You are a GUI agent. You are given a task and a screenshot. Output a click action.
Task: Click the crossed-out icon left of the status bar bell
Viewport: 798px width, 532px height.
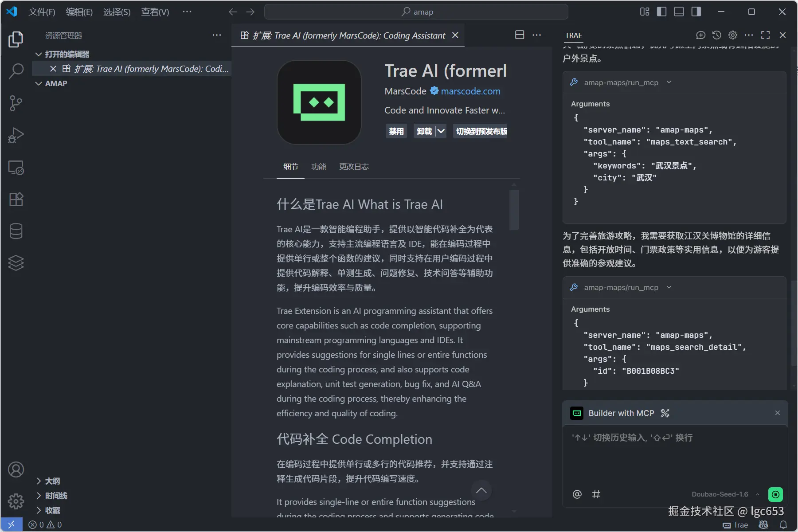[x=763, y=525]
